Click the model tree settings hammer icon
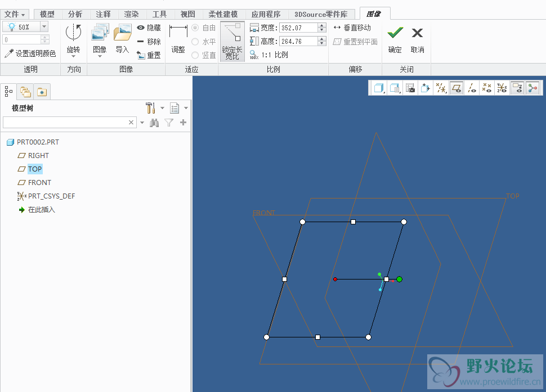This screenshot has width=546, height=392. click(x=150, y=108)
